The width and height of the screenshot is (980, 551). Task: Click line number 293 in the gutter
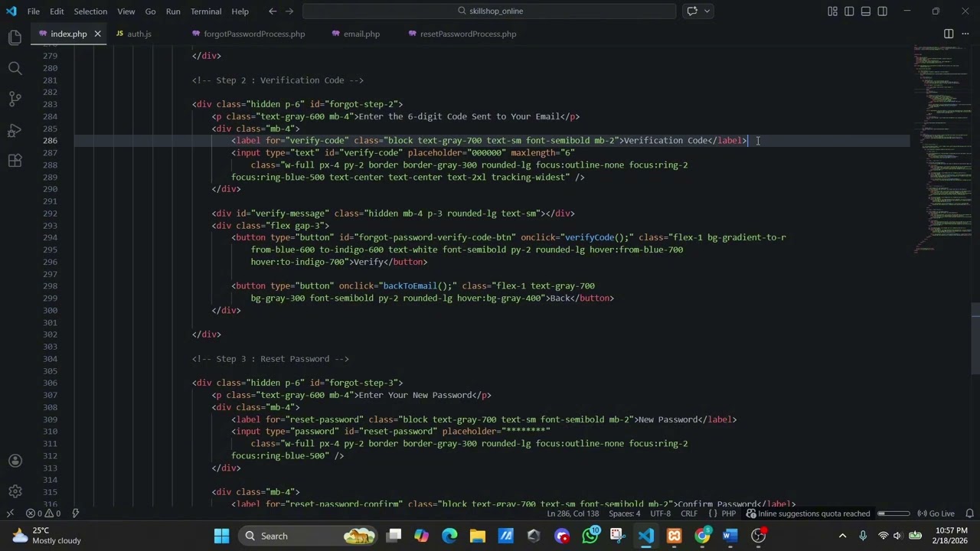click(50, 226)
